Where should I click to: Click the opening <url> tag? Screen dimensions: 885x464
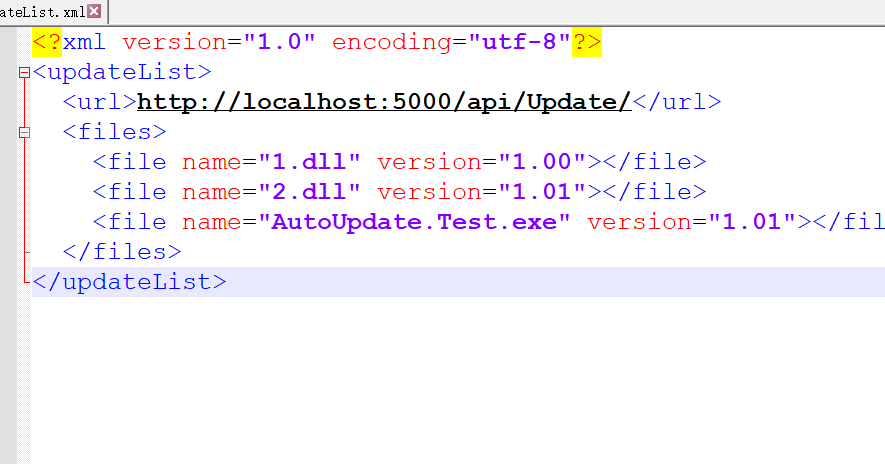[x=99, y=102]
